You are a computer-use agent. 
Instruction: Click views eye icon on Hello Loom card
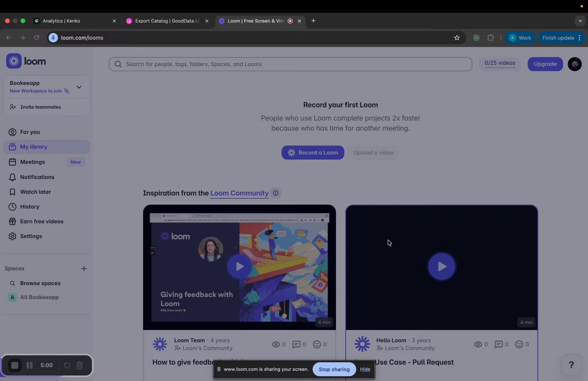point(478,344)
